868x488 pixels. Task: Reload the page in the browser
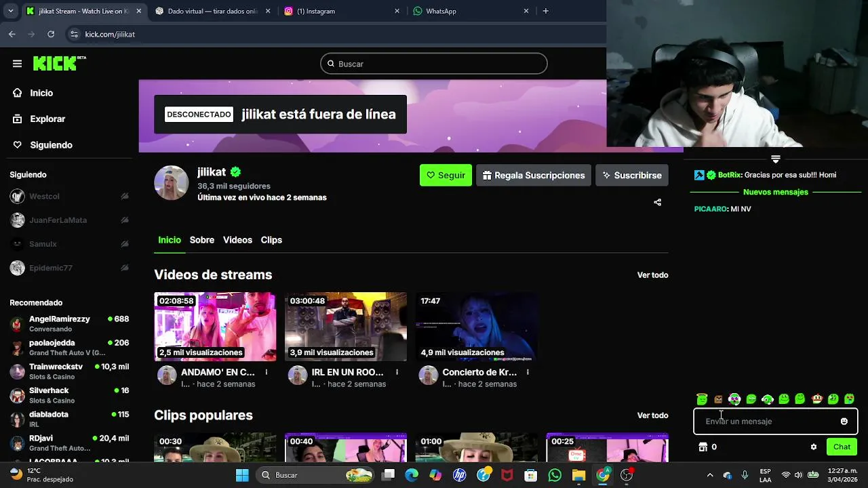pyautogui.click(x=51, y=34)
